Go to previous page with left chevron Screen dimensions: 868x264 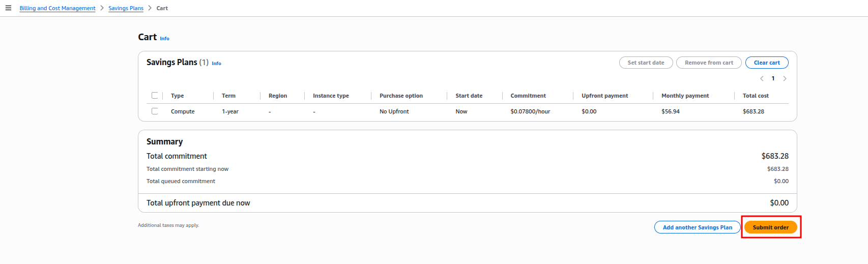pos(762,78)
